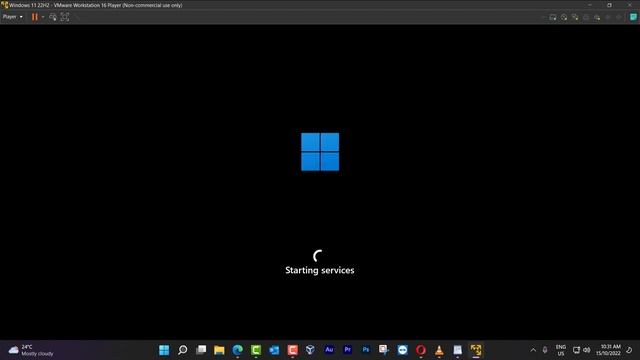
Task: Open the green Camtasia icon on taskbar
Action: pyautogui.click(x=256, y=350)
